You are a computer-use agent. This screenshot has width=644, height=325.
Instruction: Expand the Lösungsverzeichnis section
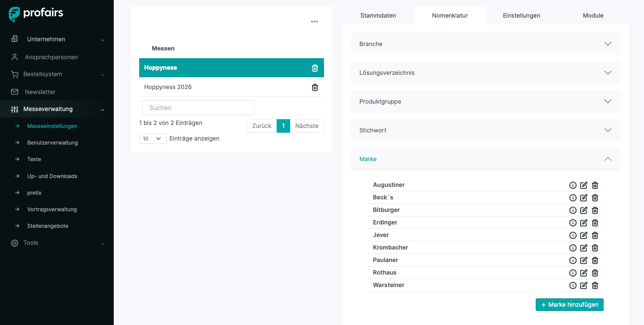click(486, 73)
